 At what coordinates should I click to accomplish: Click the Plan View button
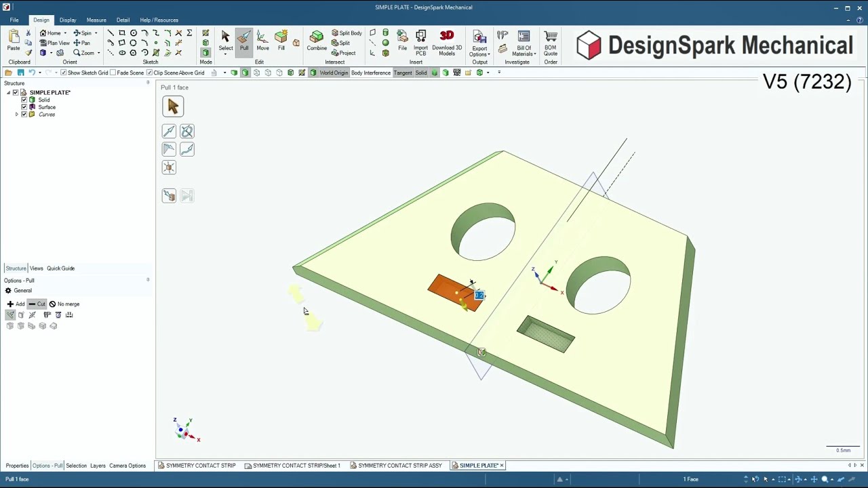tap(55, 43)
